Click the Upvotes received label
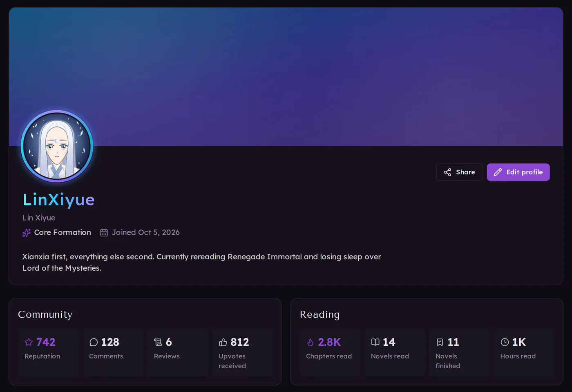 (x=232, y=361)
